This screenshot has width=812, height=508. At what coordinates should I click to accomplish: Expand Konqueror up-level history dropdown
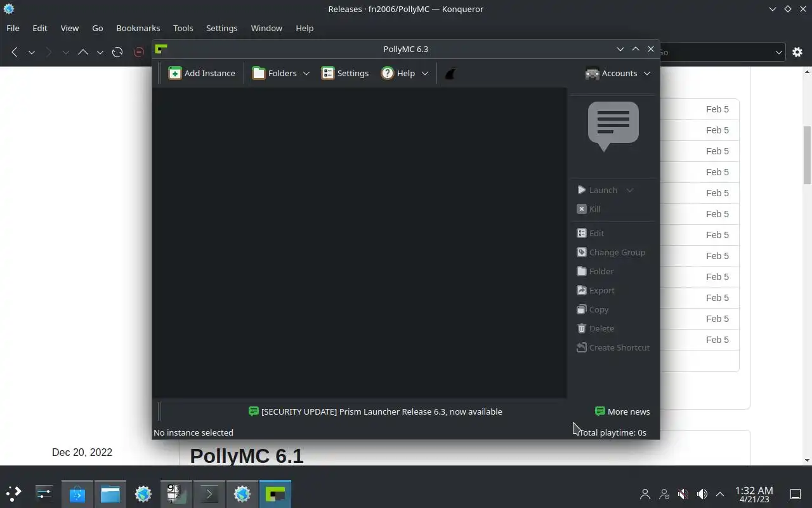click(100, 52)
